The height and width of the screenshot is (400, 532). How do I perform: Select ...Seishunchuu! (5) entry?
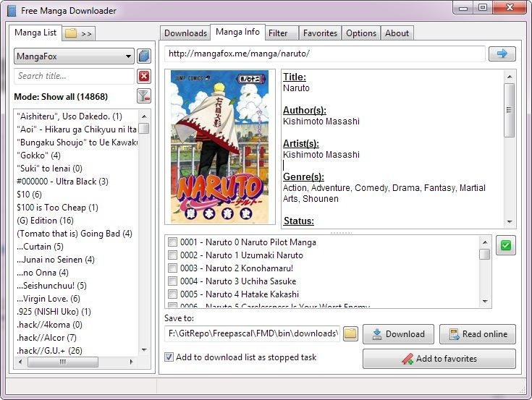(51, 286)
